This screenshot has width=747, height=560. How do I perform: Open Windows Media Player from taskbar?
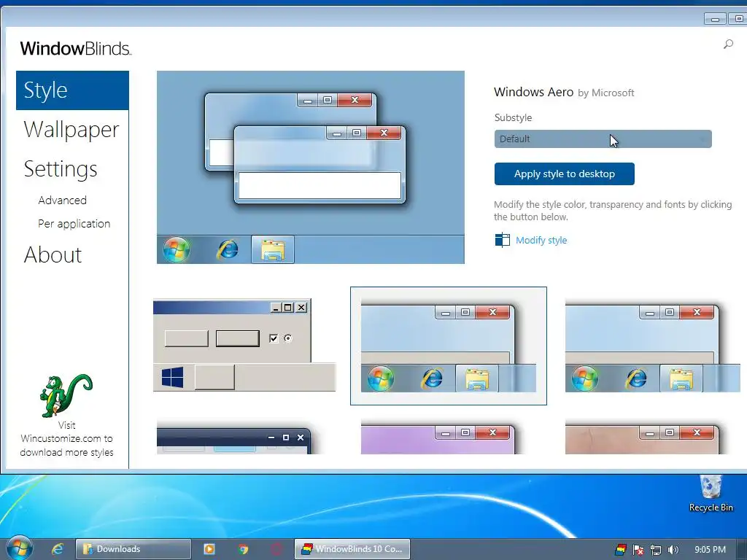pyautogui.click(x=209, y=549)
